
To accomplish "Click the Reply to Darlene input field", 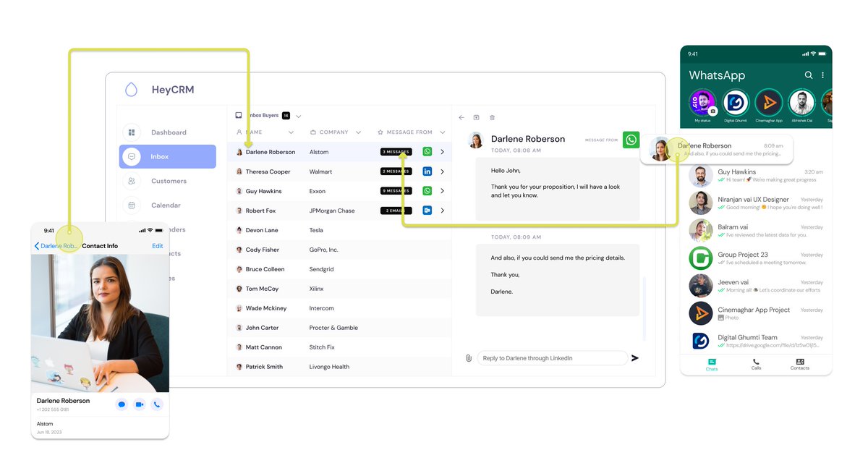I will pyautogui.click(x=552, y=358).
